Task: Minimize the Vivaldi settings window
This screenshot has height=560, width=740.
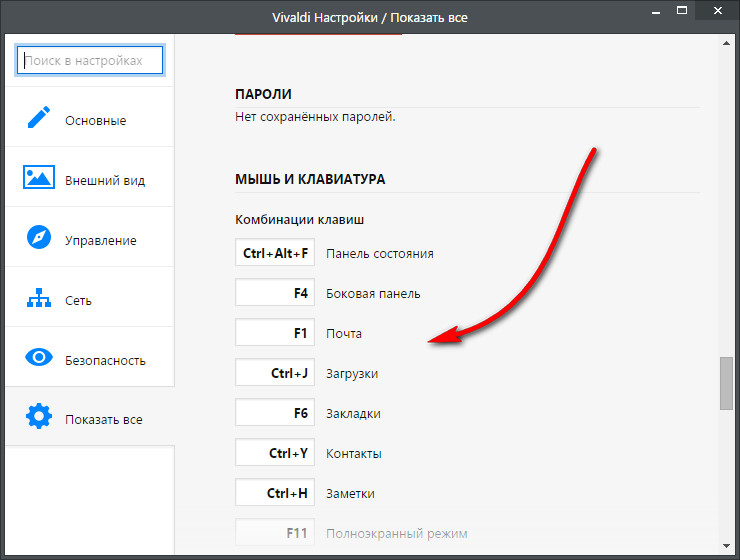Action: pyautogui.click(x=656, y=11)
